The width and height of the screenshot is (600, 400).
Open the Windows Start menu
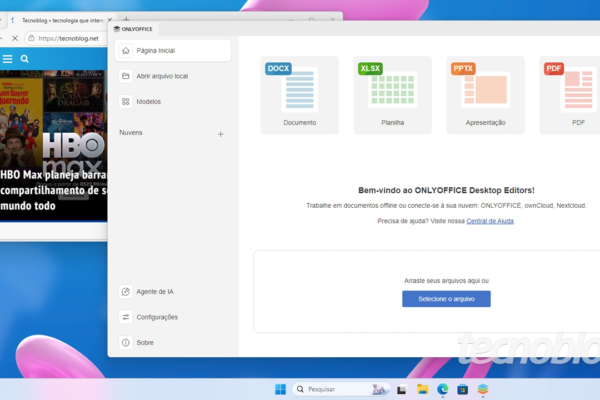pos(280,389)
